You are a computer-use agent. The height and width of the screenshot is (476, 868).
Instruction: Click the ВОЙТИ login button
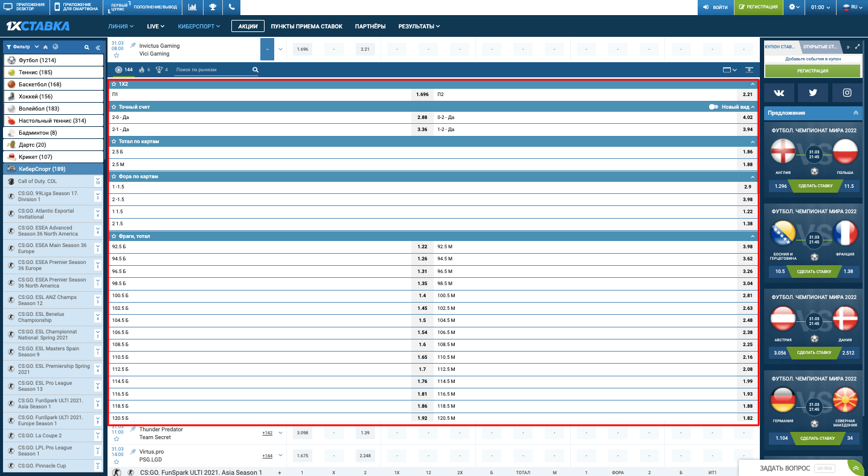pos(715,7)
